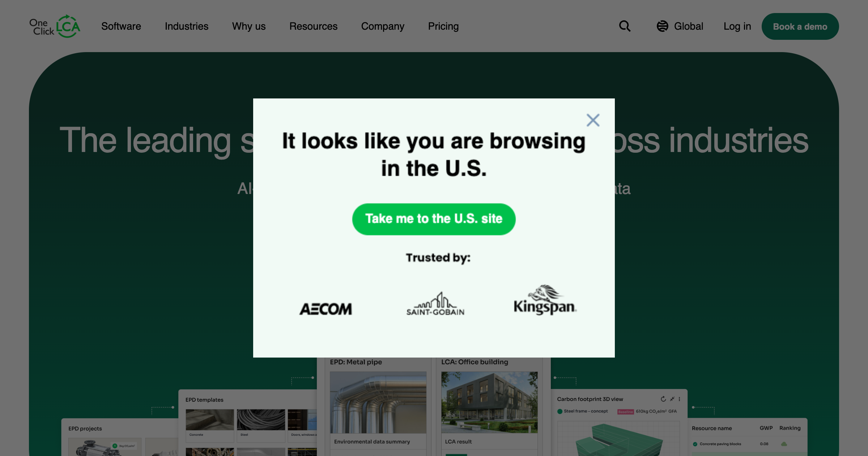Click the GWP column header
This screenshot has width=868, height=456.
coord(766,428)
